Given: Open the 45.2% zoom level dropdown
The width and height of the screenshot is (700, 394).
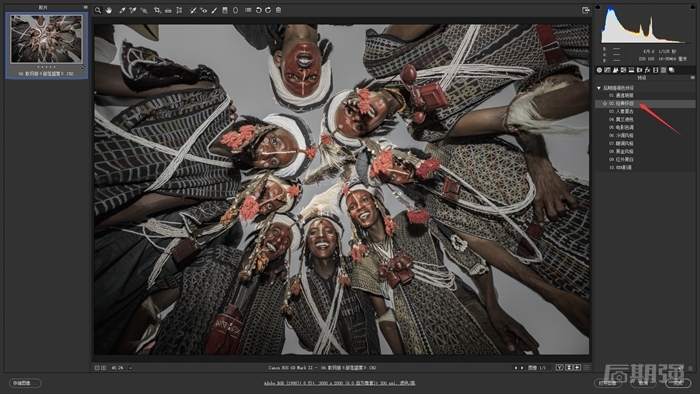Looking at the screenshot, I should tap(130, 368).
